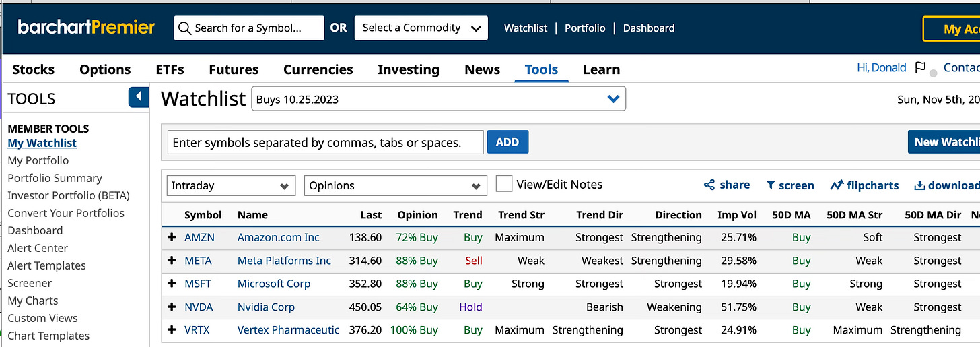Click the symbol search field
Image resolution: width=980 pixels, height=347 pixels.
(249, 28)
